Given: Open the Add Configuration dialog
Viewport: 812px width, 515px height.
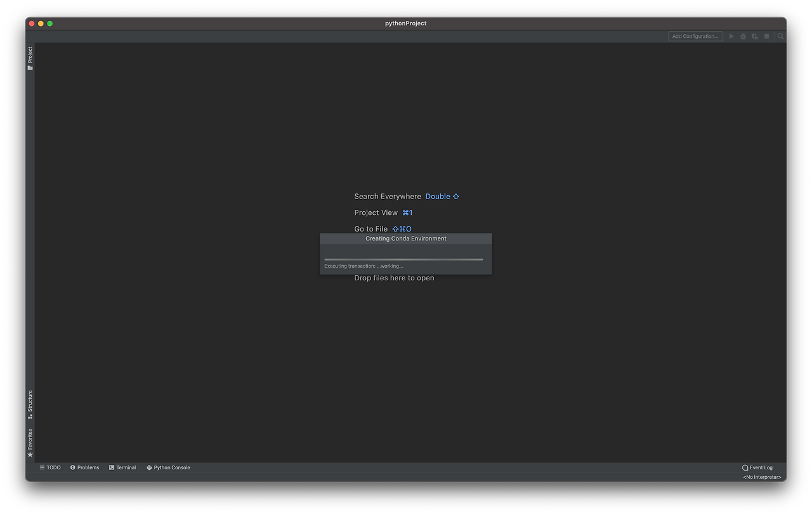Looking at the screenshot, I should coord(695,36).
